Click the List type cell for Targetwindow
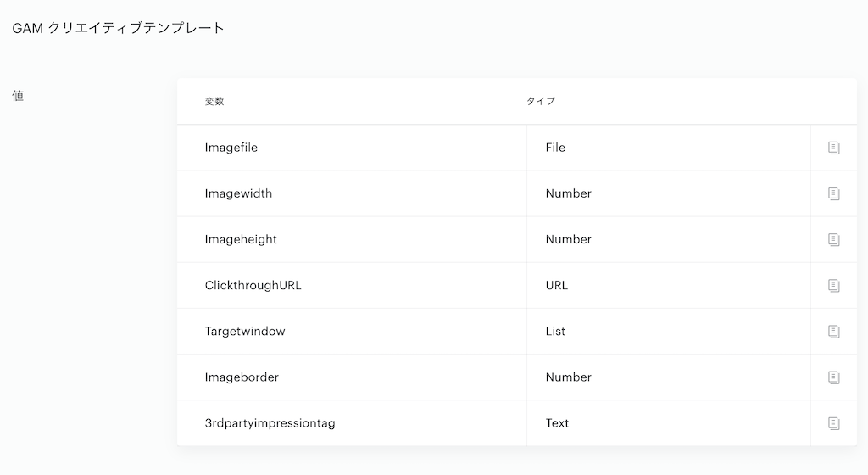The height and width of the screenshot is (475, 868). tap(669, 331)
